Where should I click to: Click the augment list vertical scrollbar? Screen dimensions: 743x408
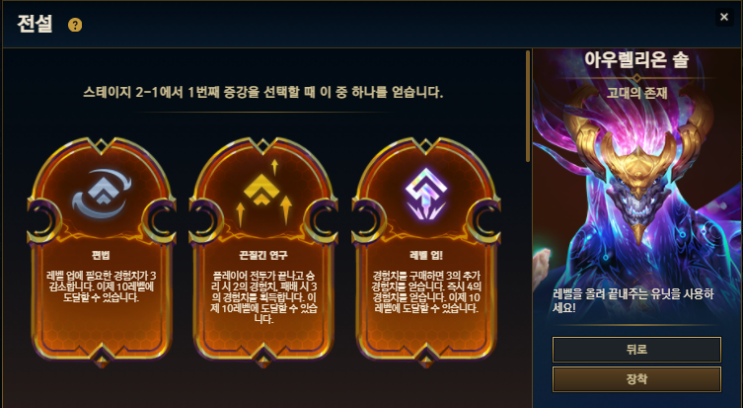click(x=528, y=106)
